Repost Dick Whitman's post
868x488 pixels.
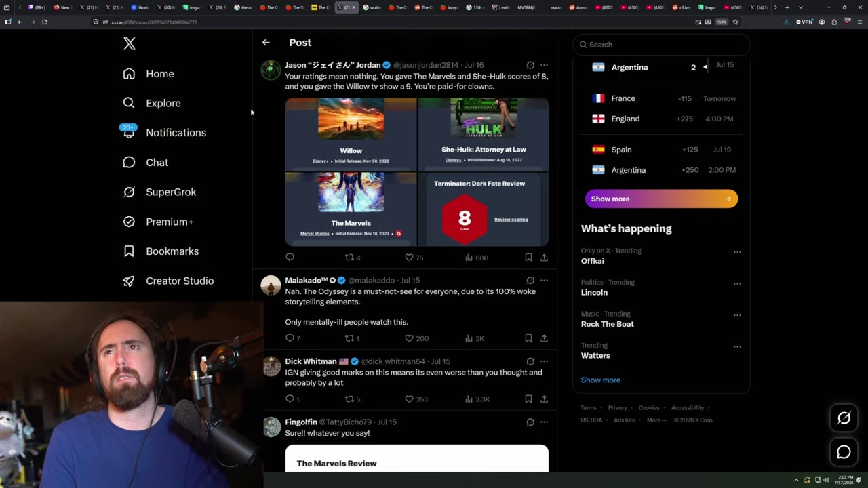pyautogui.click(x=353, y=399)
